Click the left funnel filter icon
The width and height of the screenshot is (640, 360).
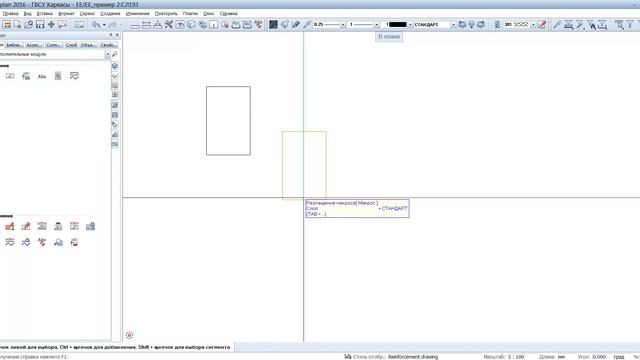tap(619, 24)
